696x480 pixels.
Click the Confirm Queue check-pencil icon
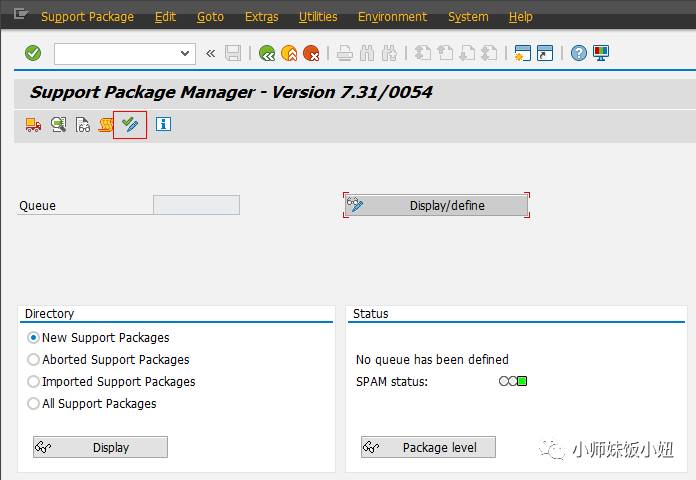130,125
